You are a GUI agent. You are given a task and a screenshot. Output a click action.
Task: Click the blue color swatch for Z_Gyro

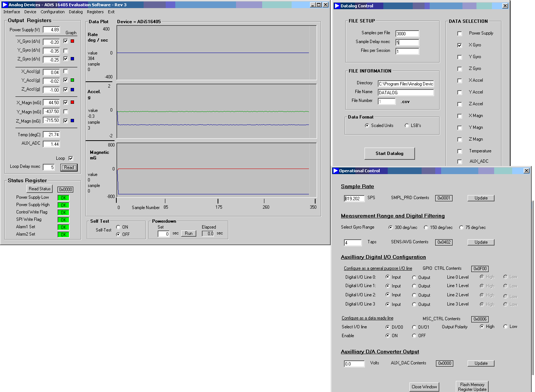(72, 59)
